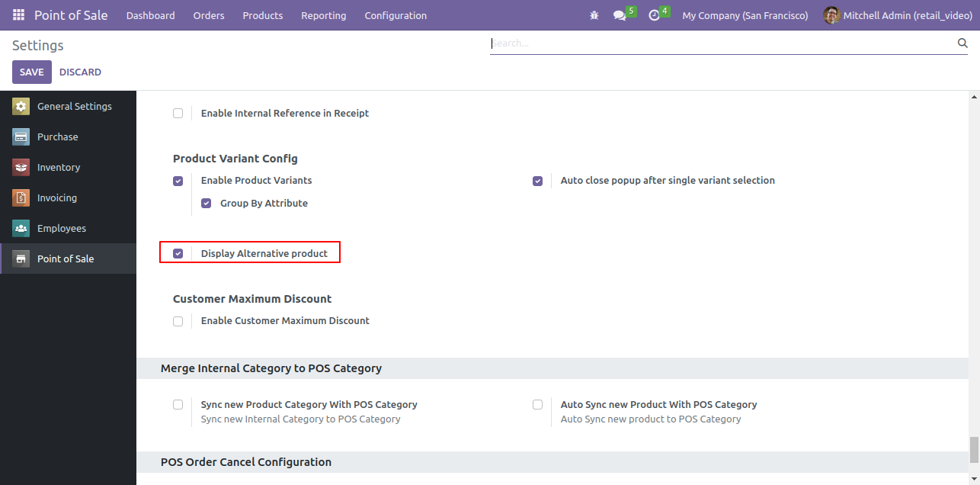This screenshot has height=485, width=980.
Task: Select Employees in the sidebar
Action: point(68,229)
